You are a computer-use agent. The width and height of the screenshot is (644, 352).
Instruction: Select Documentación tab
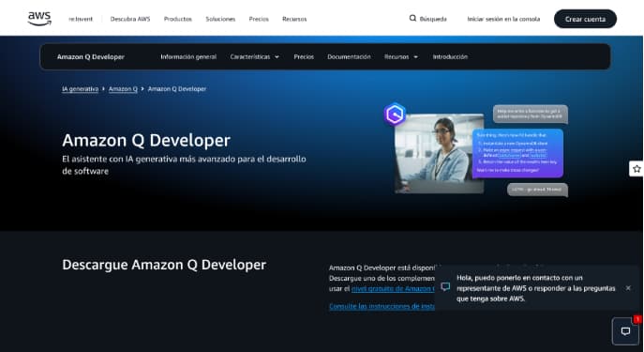pos(349,56)
